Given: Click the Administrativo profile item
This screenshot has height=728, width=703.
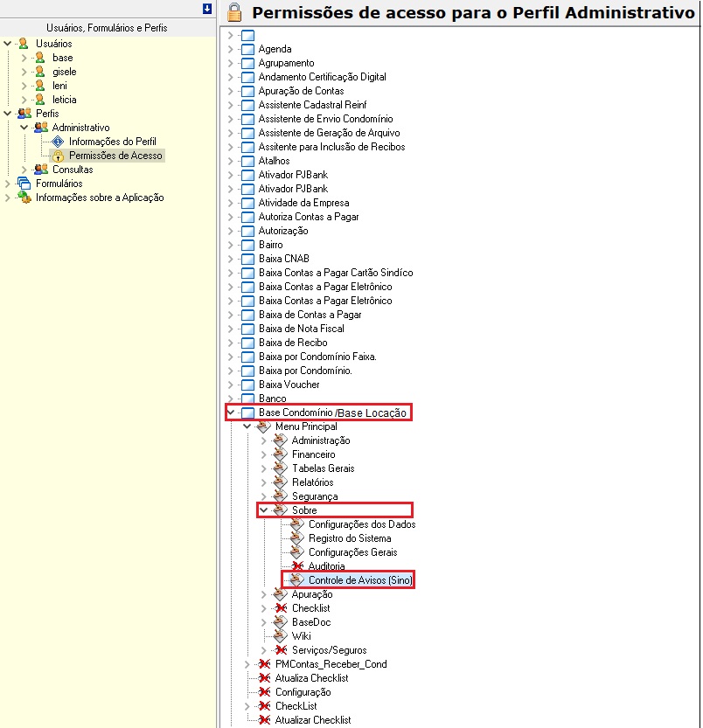Looking at the screenshot, I should (x=80, y=128).
